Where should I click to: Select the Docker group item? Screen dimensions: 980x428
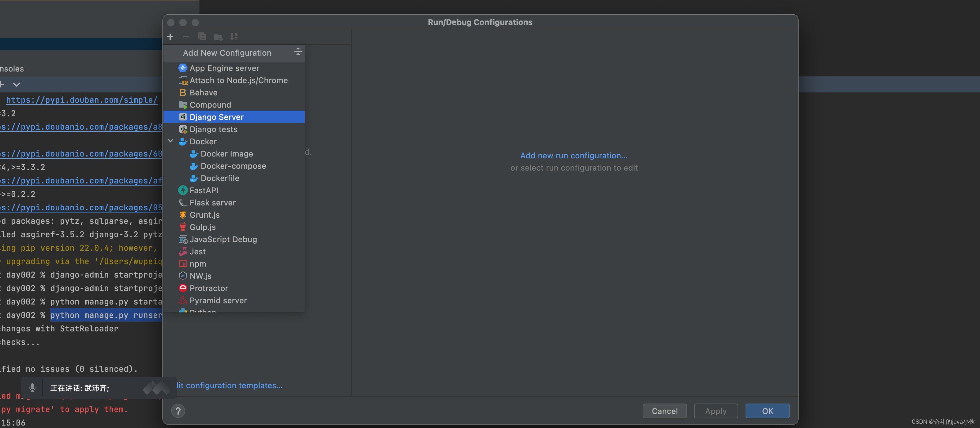pyautogui.click(x=234, y=142)
